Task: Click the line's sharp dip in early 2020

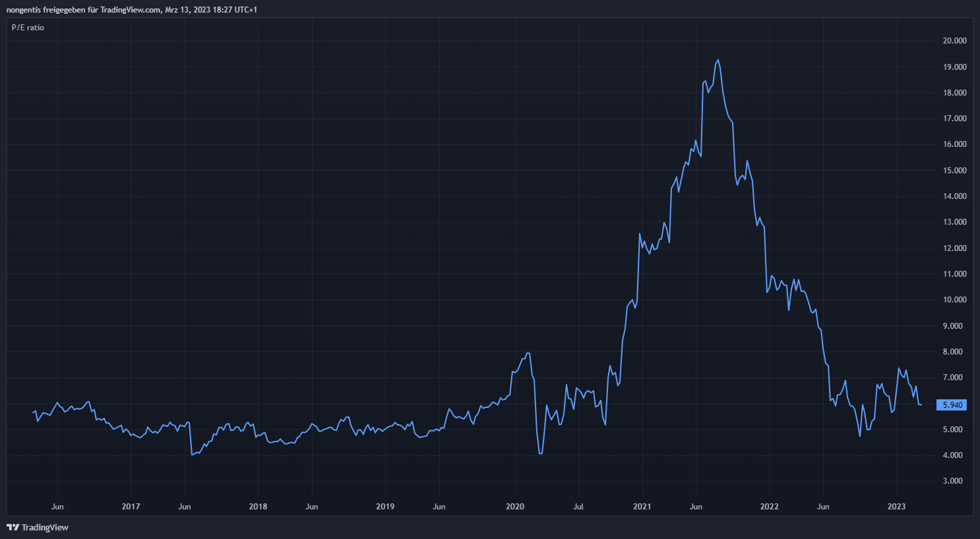Action: click(x=540, y=453)
